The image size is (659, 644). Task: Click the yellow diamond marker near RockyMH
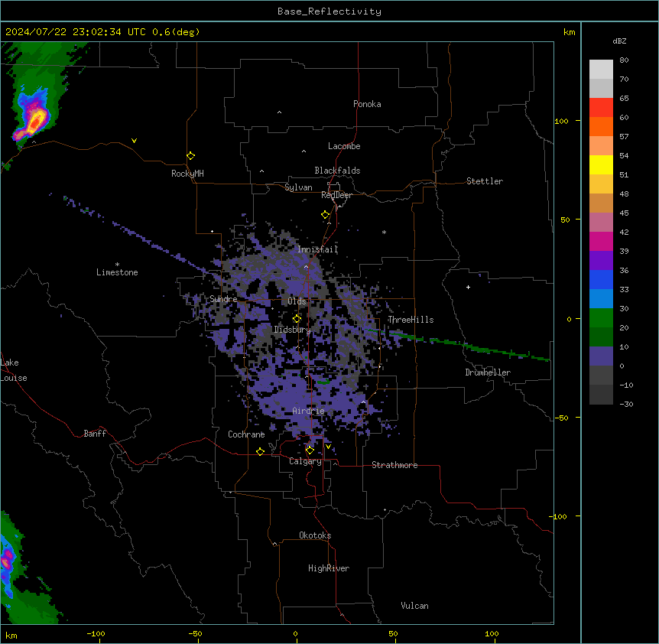(x=191, y=156)
